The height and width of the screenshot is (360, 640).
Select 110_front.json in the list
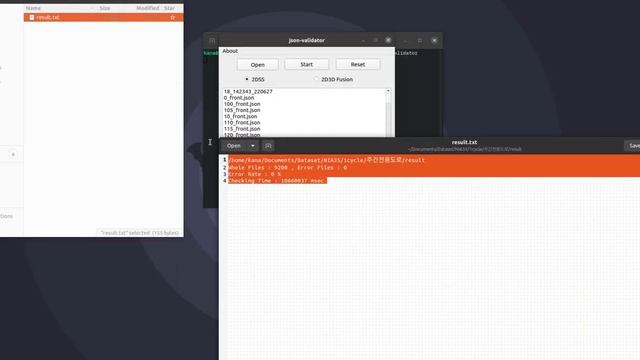(x=242, y=122)
